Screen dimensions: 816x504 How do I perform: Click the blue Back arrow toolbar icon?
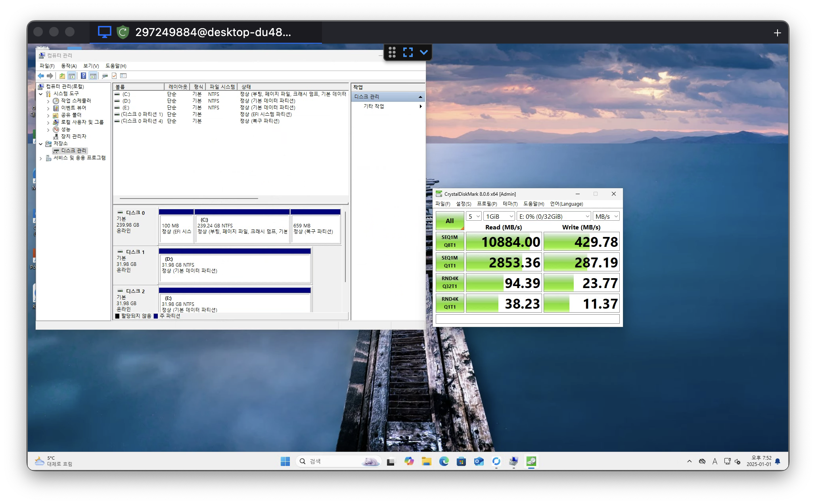41,76
